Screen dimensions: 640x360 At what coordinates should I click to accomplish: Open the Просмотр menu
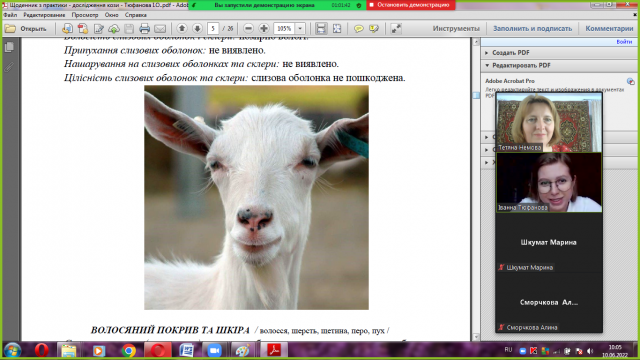(x=85, y=15)
